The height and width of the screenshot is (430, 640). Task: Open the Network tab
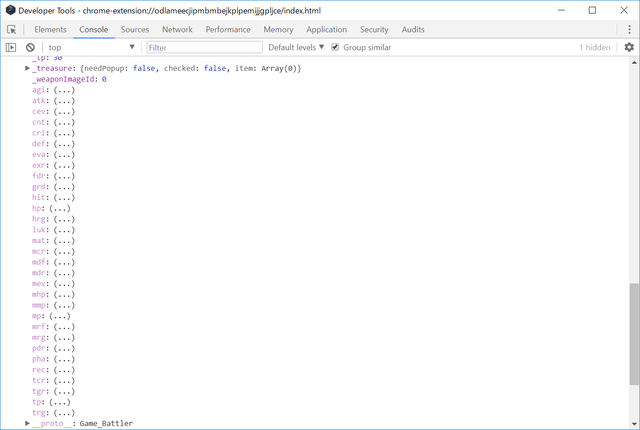[177, 29]
